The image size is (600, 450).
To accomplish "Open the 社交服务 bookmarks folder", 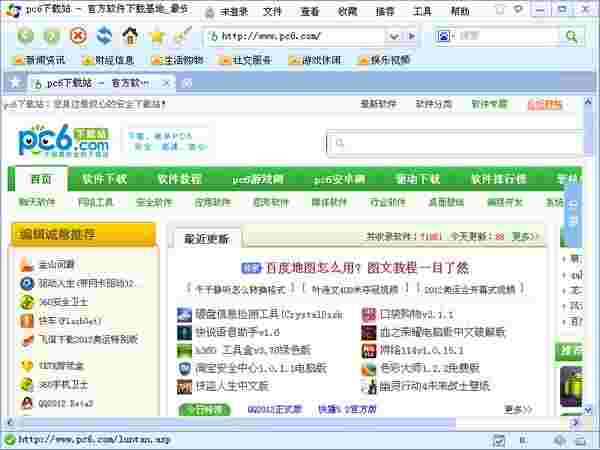I will [x=245, y=60].
